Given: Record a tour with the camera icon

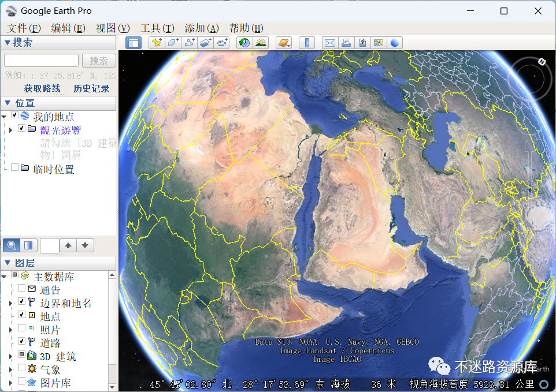Looking at the screenshot, I should (222, 43).
